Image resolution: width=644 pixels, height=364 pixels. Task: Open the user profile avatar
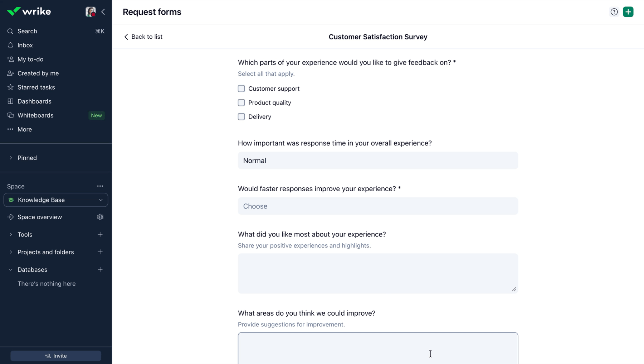coord(91,12)
